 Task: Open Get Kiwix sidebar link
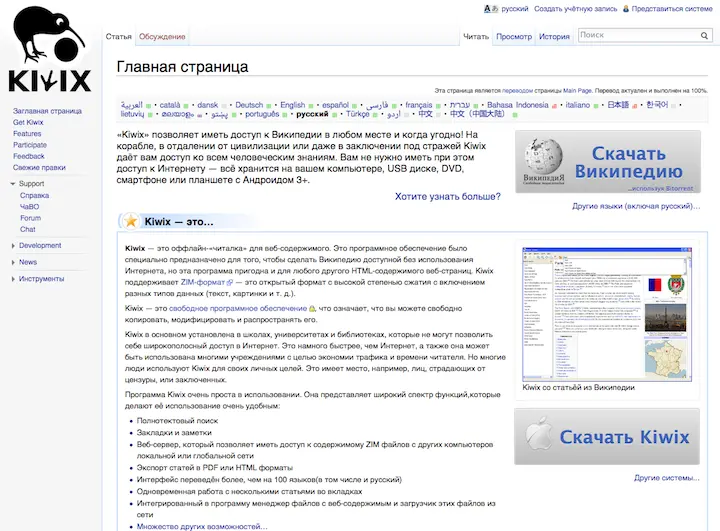[28, 122]
